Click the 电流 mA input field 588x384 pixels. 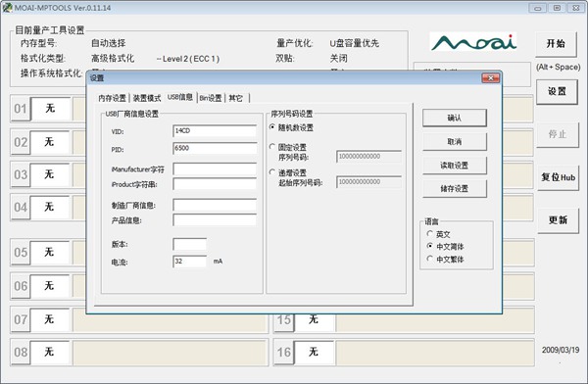tap(190, 262)
